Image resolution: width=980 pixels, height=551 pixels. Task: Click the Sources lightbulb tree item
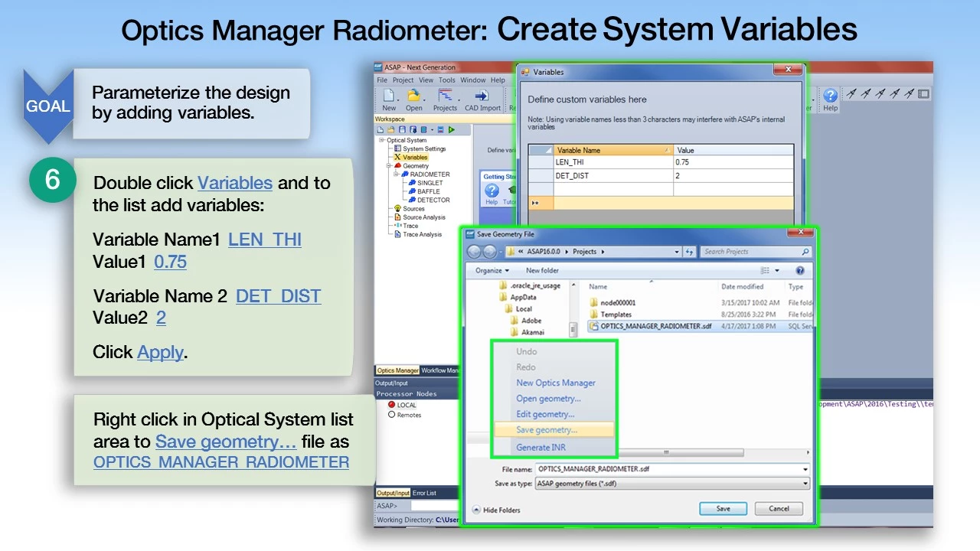point(413,209)
